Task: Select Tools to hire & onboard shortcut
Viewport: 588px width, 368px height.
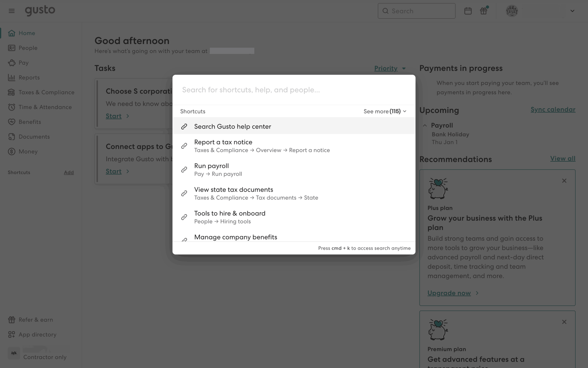Action: (x=294, y=217)
